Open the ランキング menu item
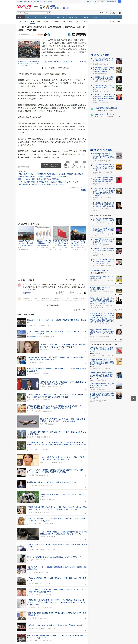Image resolution: width=138 pixels, height=644 pixels. click(x=86, y=17)
